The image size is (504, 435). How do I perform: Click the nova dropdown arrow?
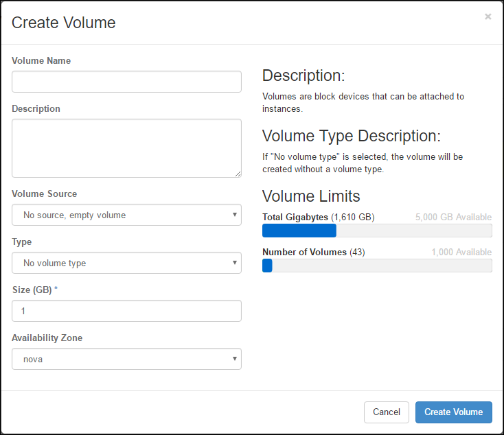[235, 359]
